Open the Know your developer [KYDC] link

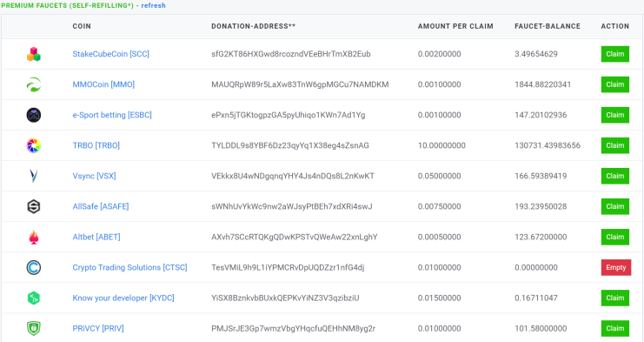[x=123, y=298]
